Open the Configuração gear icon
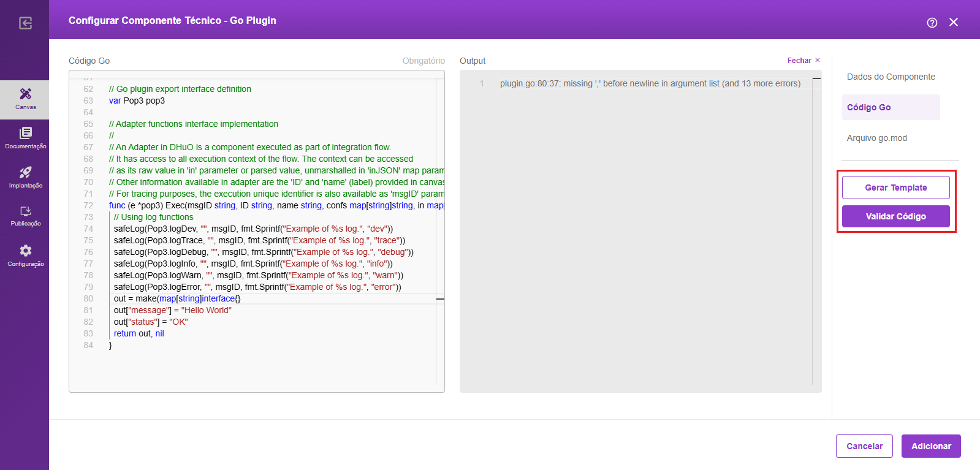Viewport: 980px width, 470px height. tap(25, 255)
